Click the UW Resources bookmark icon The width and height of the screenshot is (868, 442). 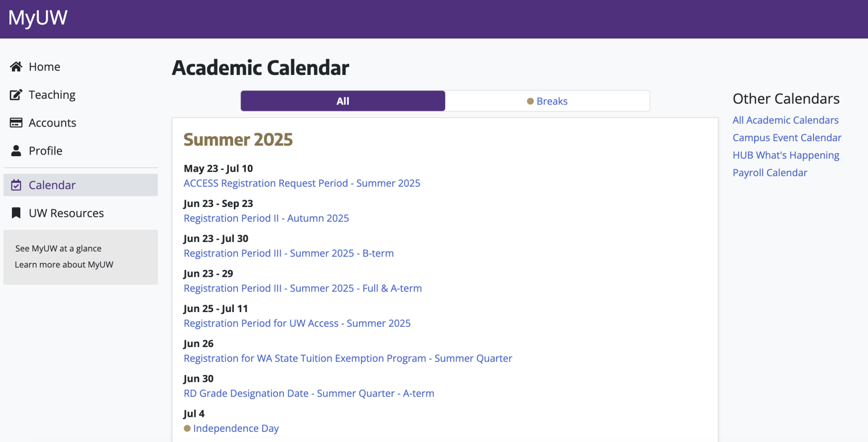pyautogui.click(x=16, y=213)
